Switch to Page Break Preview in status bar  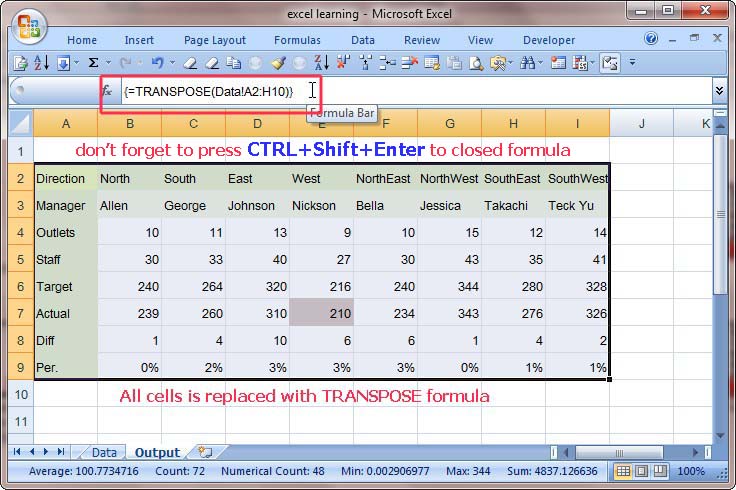point(660,471)
